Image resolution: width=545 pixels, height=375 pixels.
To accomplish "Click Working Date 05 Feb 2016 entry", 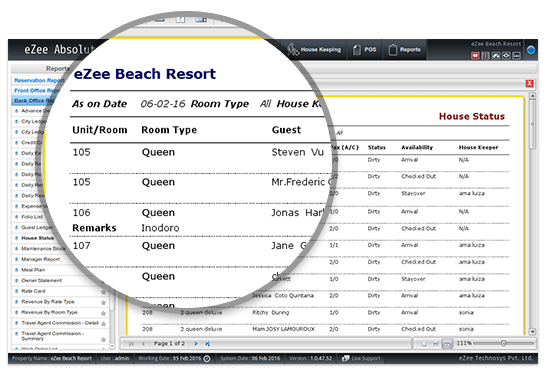I will pos(170,358).
